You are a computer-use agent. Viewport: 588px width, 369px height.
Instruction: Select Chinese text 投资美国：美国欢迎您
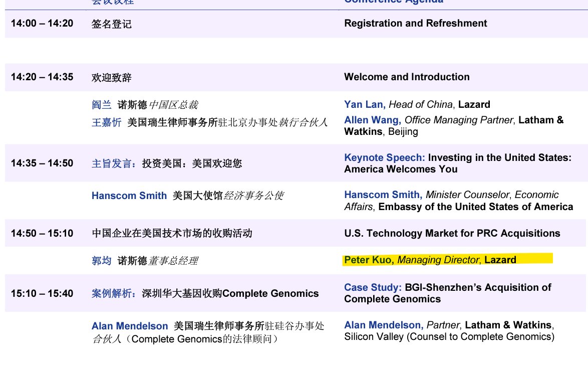tap(192, 163)
